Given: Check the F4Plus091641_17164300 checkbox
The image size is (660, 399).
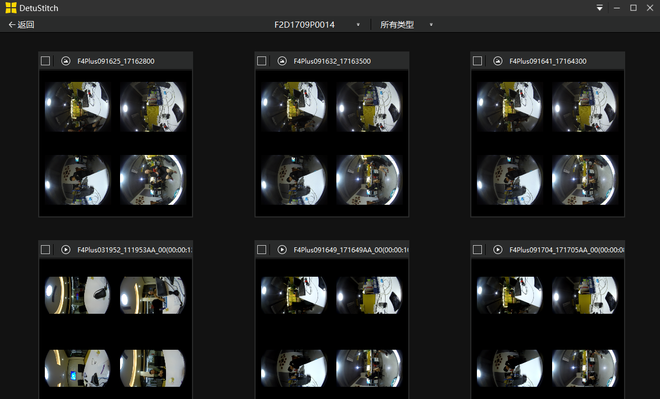Looking at the screenshot, I should 477,61.
